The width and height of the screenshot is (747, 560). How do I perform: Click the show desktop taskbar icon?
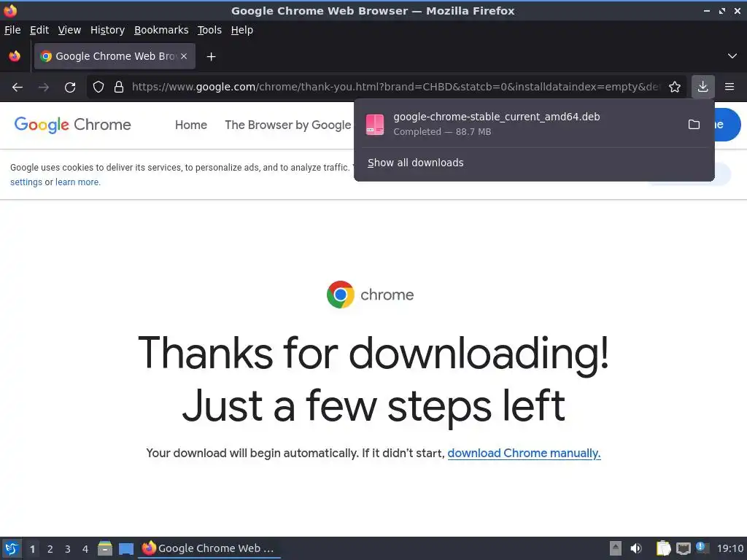click(x=126, y=548)
